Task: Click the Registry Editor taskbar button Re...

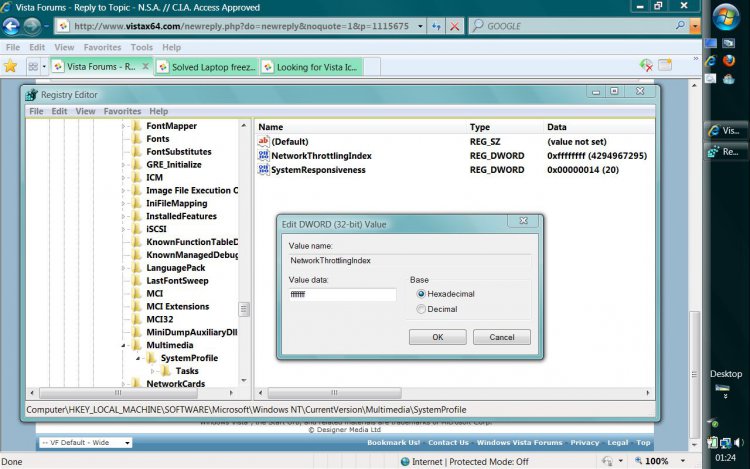Action: [x=725, y=152]
